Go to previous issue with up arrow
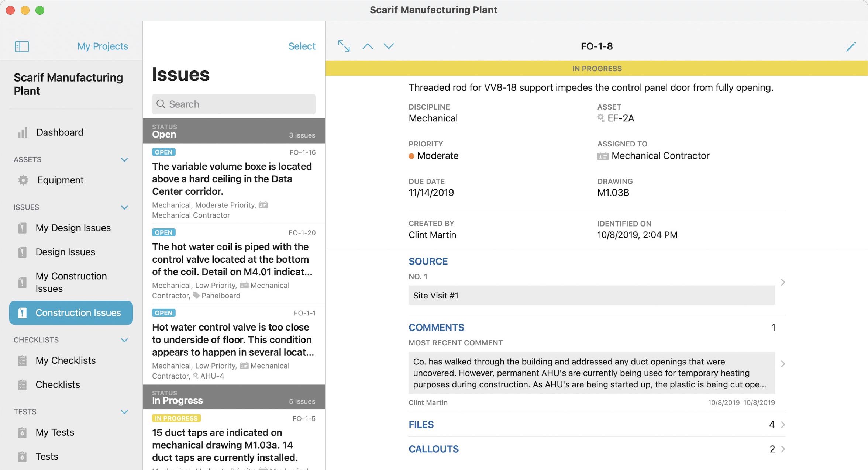 click(x=368, y=46)
